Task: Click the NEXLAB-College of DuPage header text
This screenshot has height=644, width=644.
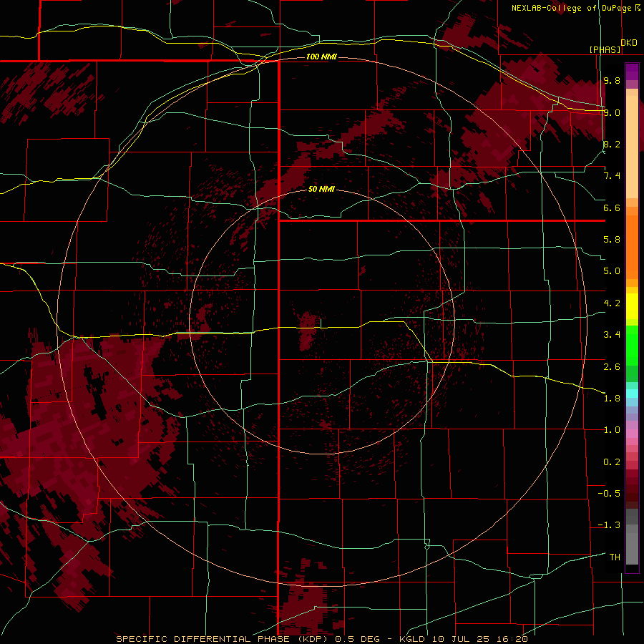Action: click(571, 8)
